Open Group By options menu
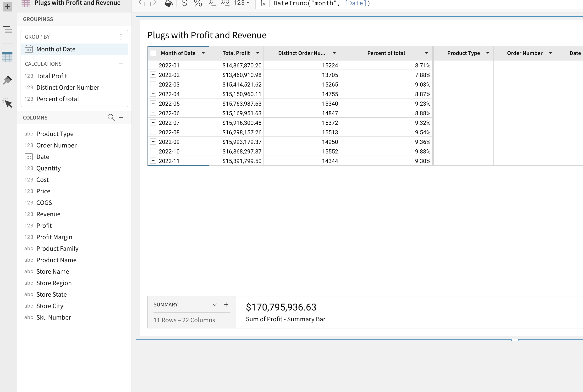Viewport: 583px width, 392px height. coord(121,37)
